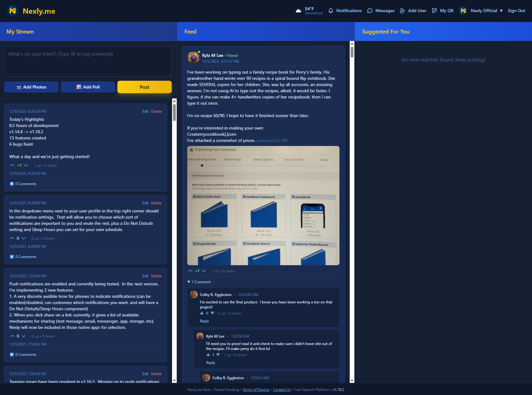Open the Messages chat icon
Screen dimensions: 532x395
click(x=370, y=11)
